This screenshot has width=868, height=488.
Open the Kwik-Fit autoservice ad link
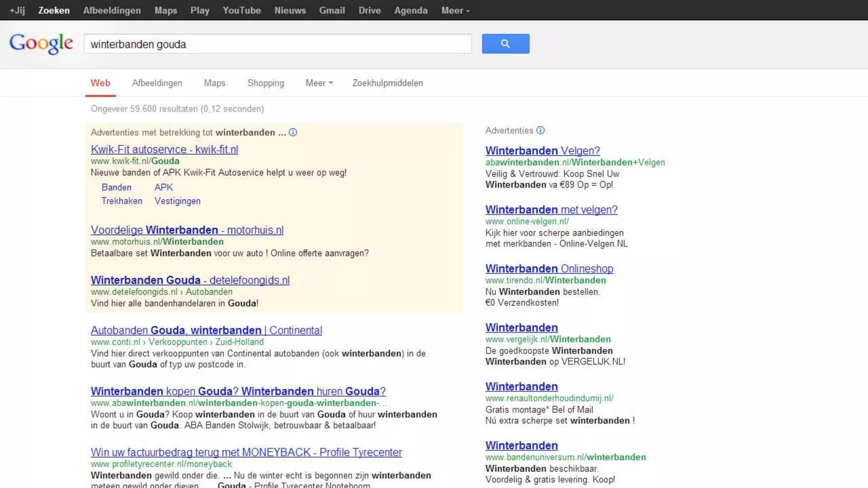(x=164, y=150)
